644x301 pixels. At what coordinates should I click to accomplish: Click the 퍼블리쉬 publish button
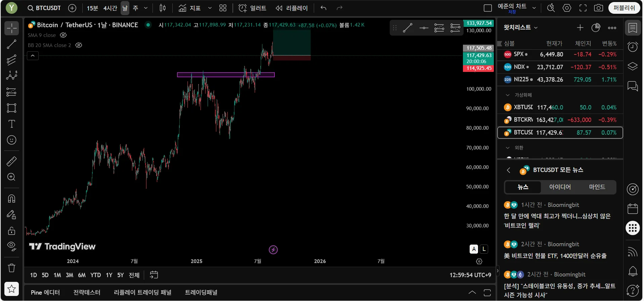tap(624, 8)
